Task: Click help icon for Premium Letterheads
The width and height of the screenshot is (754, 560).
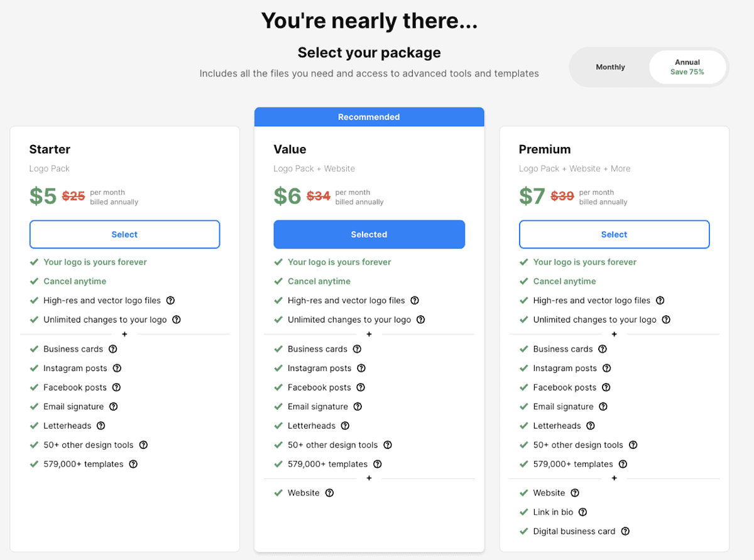Action: [591, 426]
